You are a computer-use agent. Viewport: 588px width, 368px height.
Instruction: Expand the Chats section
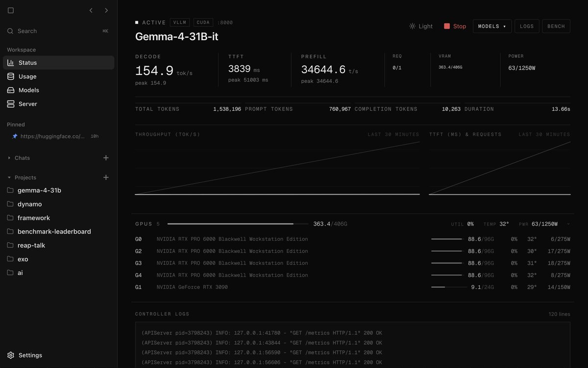(x=19, y=158)
